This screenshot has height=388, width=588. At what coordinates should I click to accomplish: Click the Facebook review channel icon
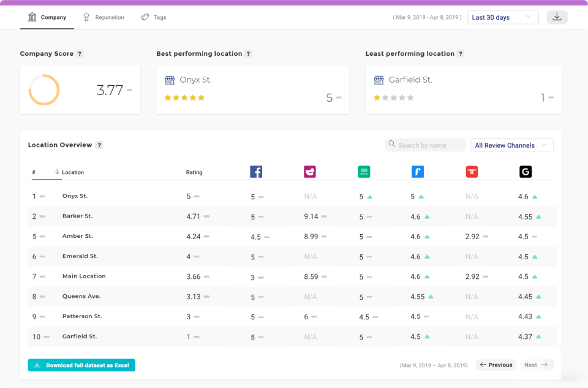click(x=256, y=172)
